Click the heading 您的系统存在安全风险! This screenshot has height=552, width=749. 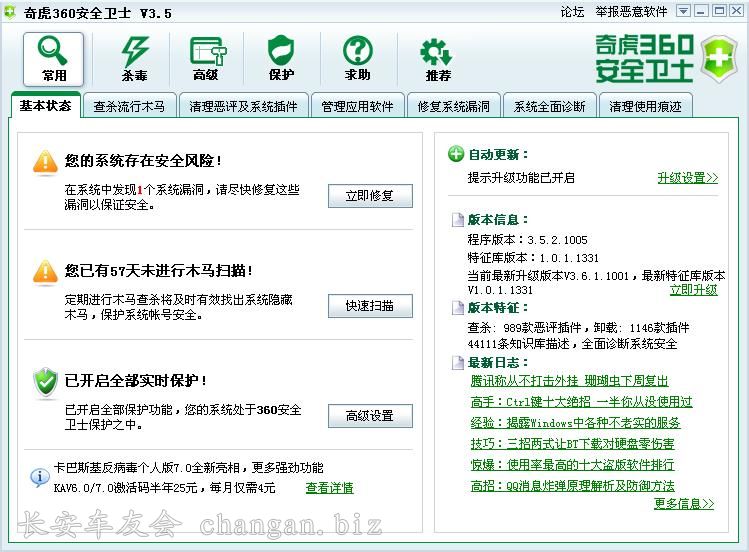[x=143, y=160]
